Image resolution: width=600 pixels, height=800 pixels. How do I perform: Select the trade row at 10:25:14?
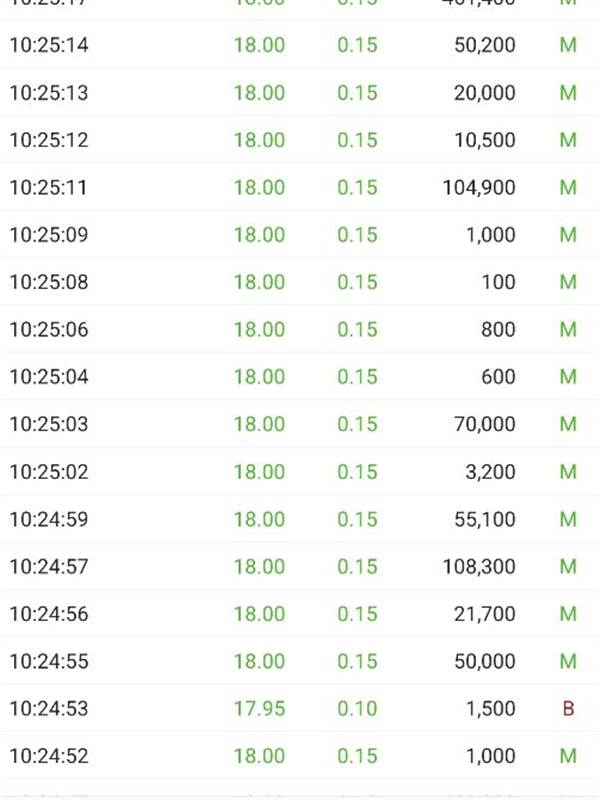300,45
